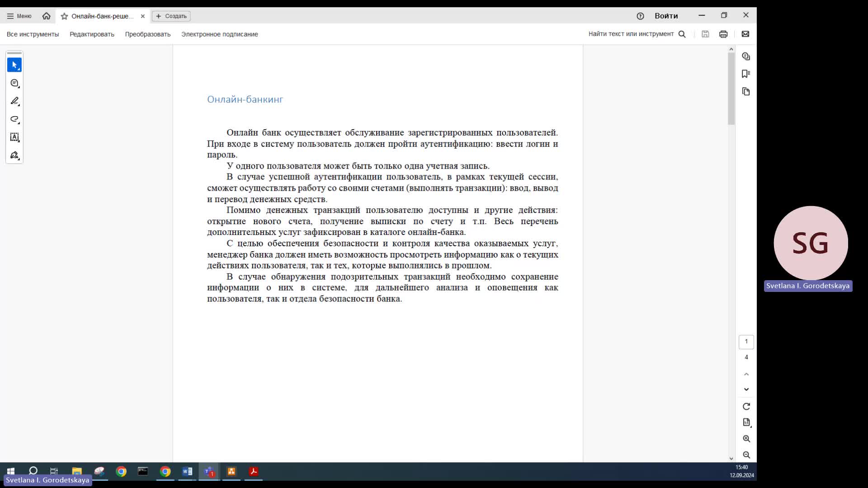Open the Редактировать menu
This screenshot has height=488, width=868.
point(92,34)
